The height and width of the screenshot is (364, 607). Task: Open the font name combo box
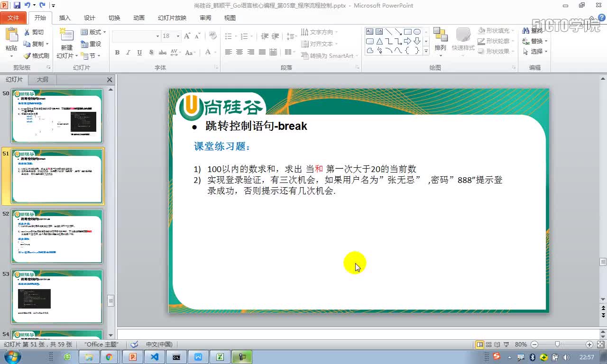(x=137, y=36)
